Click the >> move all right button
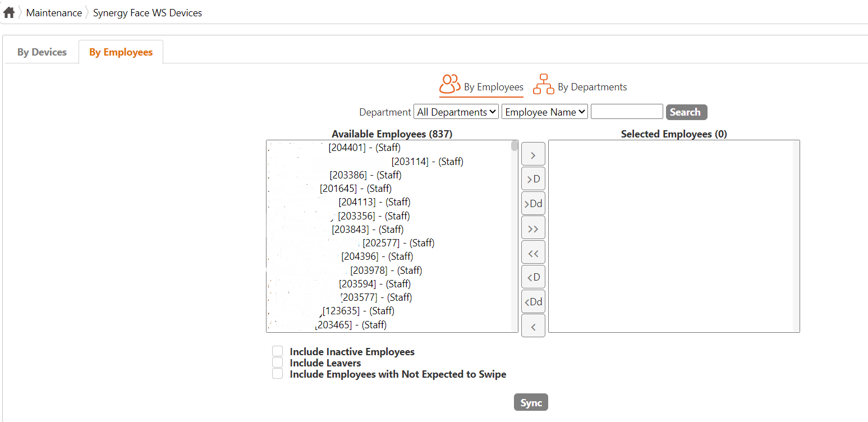868x422 pixels. (x=533, y=228)
